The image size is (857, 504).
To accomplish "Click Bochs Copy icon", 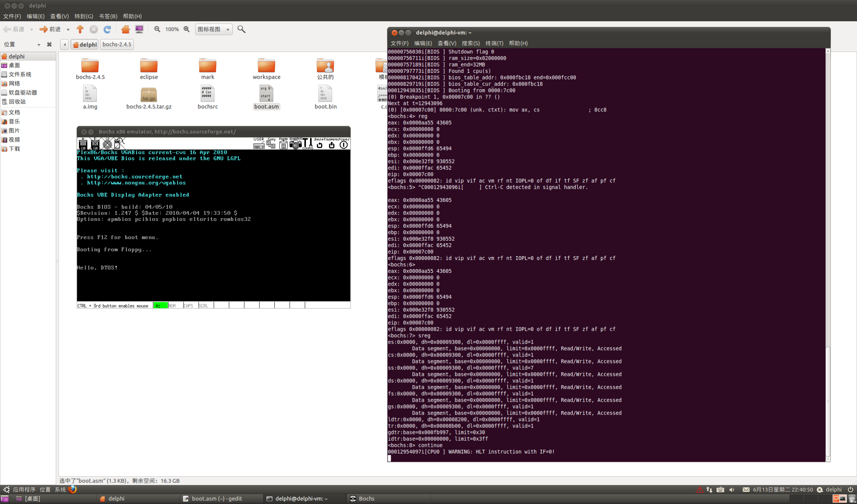I will click(x=271, y=144).
